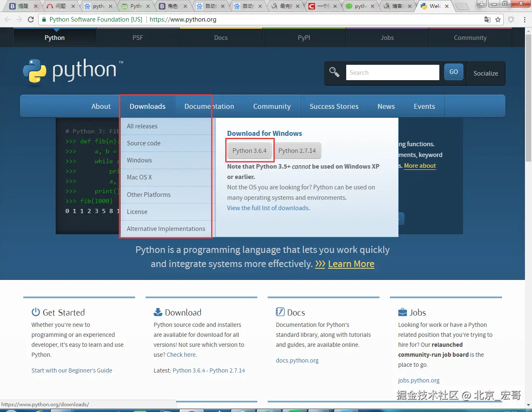Viewport: 532px width, 412px height.
Task: Click the Socialize button
Action: click(485, 73)
